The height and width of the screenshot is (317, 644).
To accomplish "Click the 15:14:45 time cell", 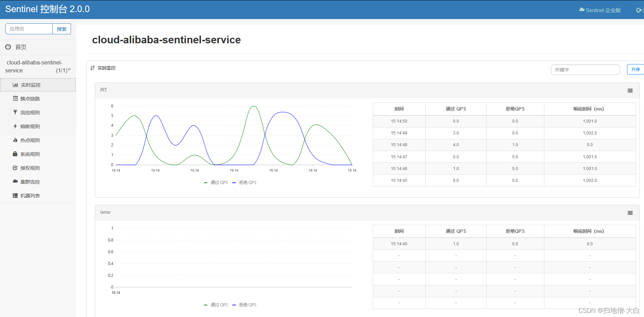I will point(399,180).
